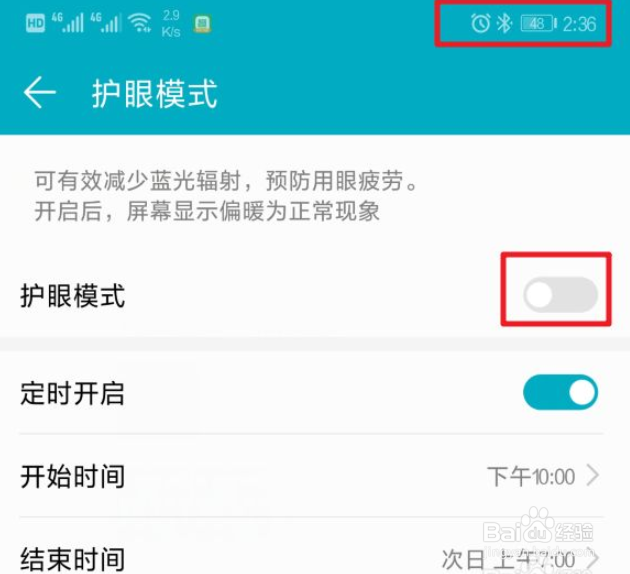Tap the Bluetooth status icon
This screenshot has width=630, height=574.
point(504,23)
